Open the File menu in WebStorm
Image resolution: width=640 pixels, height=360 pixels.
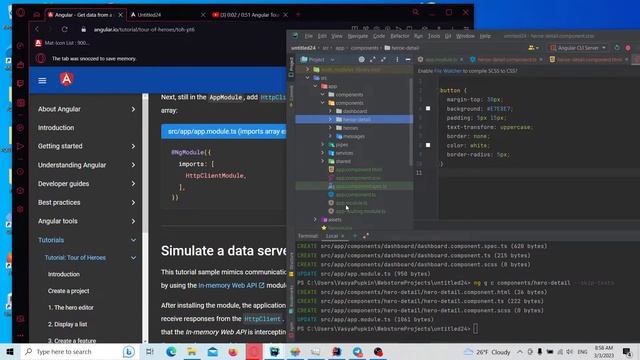(309, 36)
